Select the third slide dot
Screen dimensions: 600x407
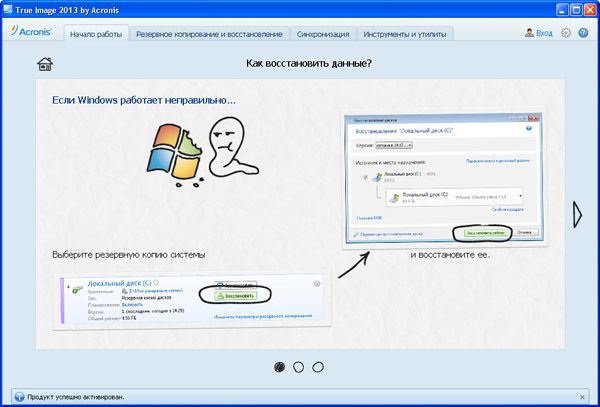pyautogui.click(x=318, y=367)
